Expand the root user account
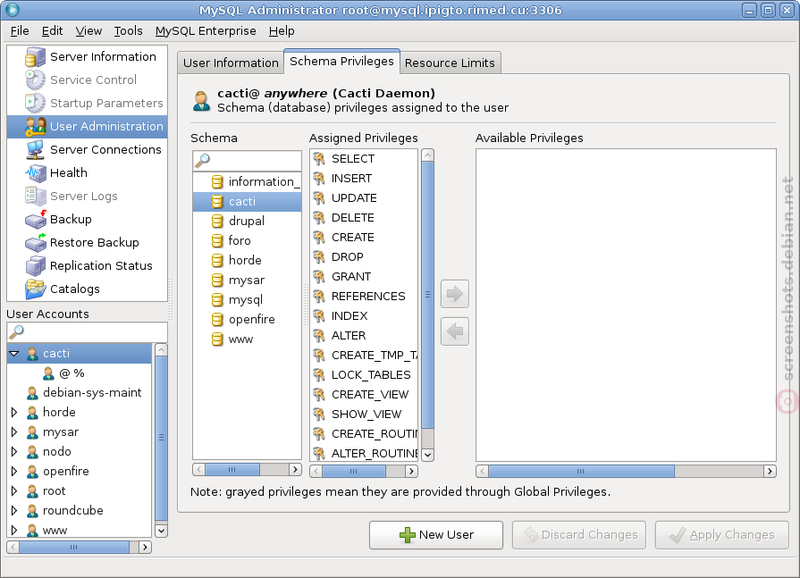The height and width of the screenshot is (578, 800). [14, 491]
